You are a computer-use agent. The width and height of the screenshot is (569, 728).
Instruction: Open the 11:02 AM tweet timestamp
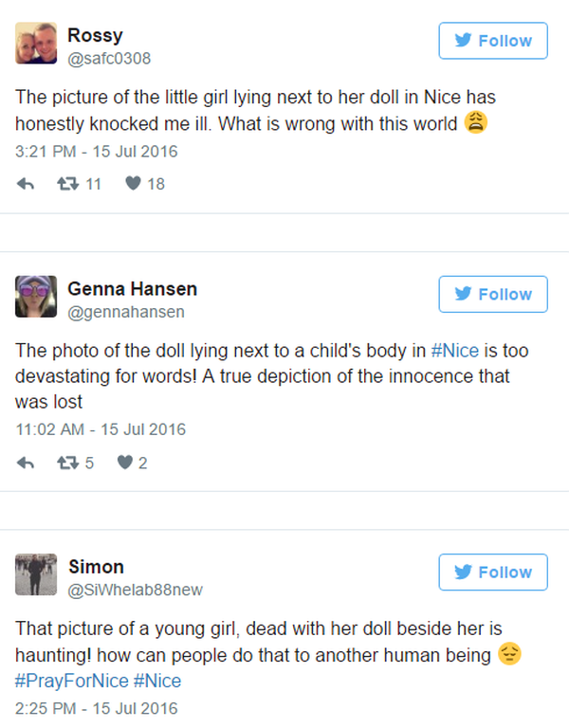click(101, 429)
